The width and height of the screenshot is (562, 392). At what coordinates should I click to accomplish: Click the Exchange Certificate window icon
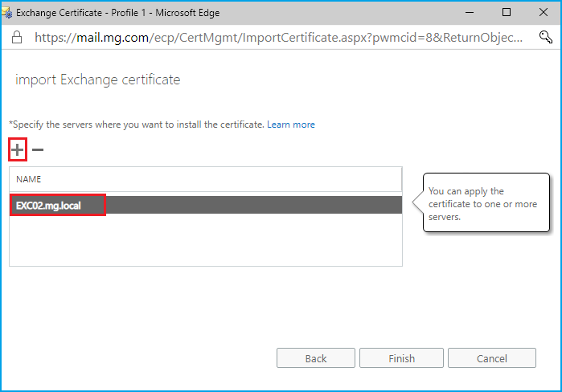pyautogui.click(x=7, y=12)
